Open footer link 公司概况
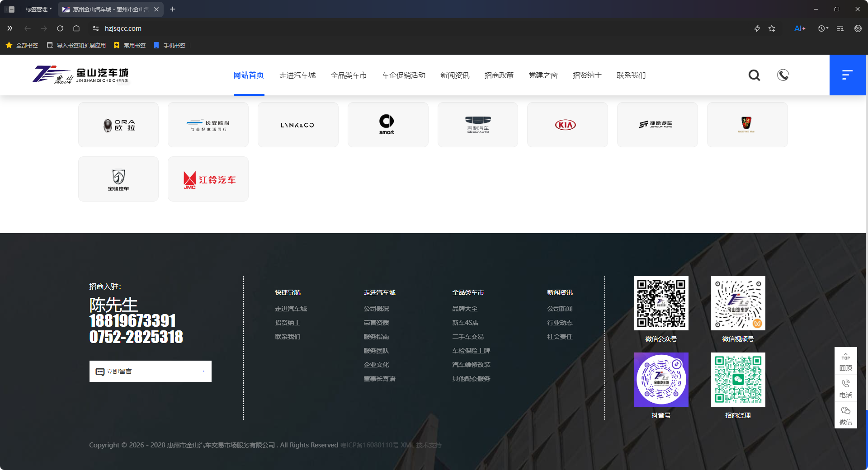This screenshot has width=868, height=470. click(x=377, y=309)
